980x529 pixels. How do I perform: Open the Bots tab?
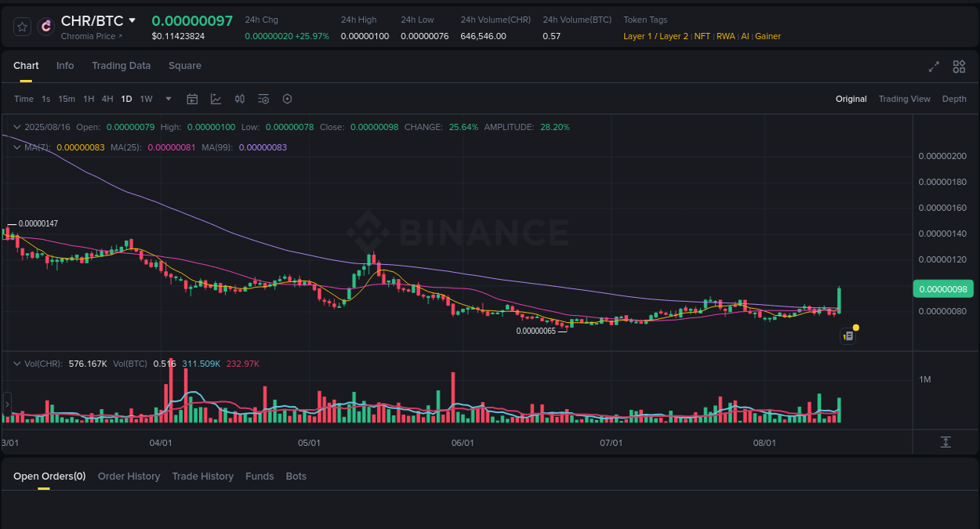coord(296,476)
